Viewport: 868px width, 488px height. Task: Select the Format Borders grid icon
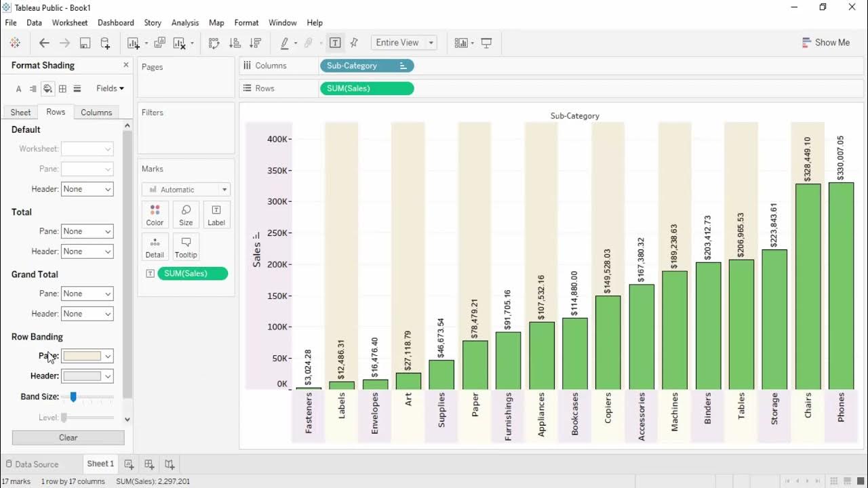point(62,89)
